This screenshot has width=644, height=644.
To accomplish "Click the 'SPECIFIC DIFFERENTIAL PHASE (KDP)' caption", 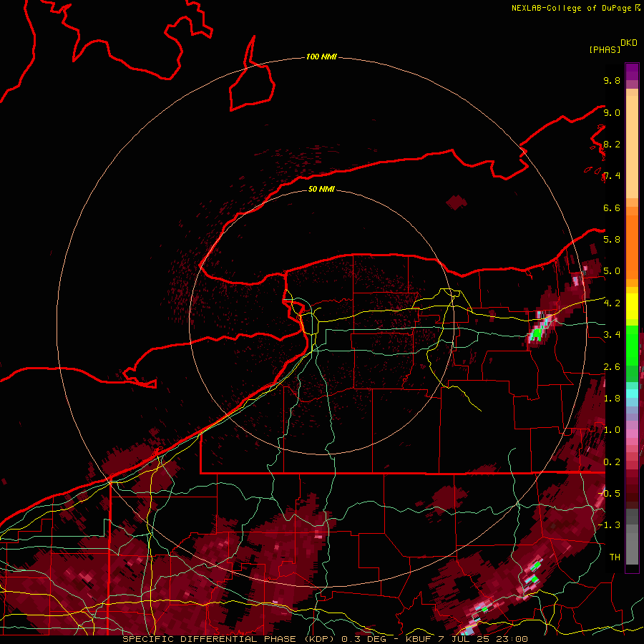I will click(228, 639).
